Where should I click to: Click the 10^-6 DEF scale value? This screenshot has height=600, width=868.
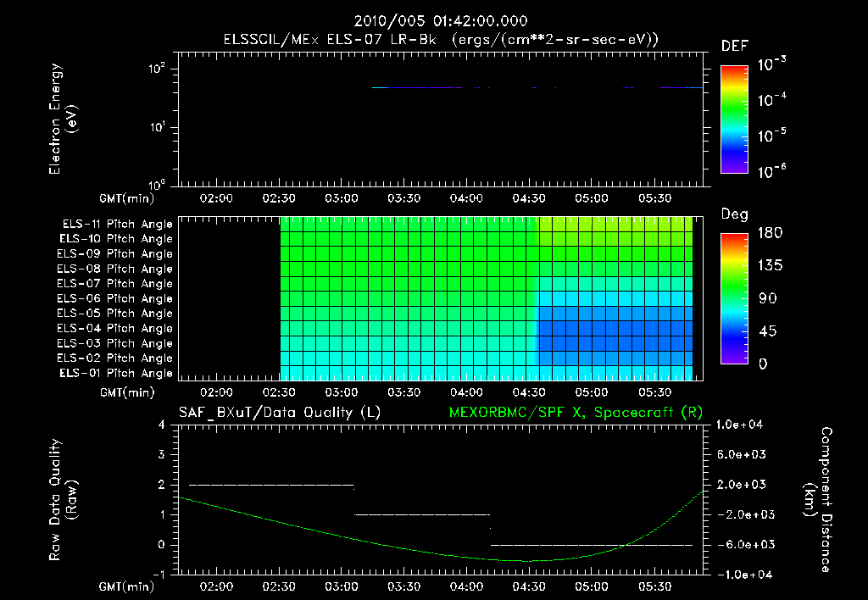pos(771,171)
